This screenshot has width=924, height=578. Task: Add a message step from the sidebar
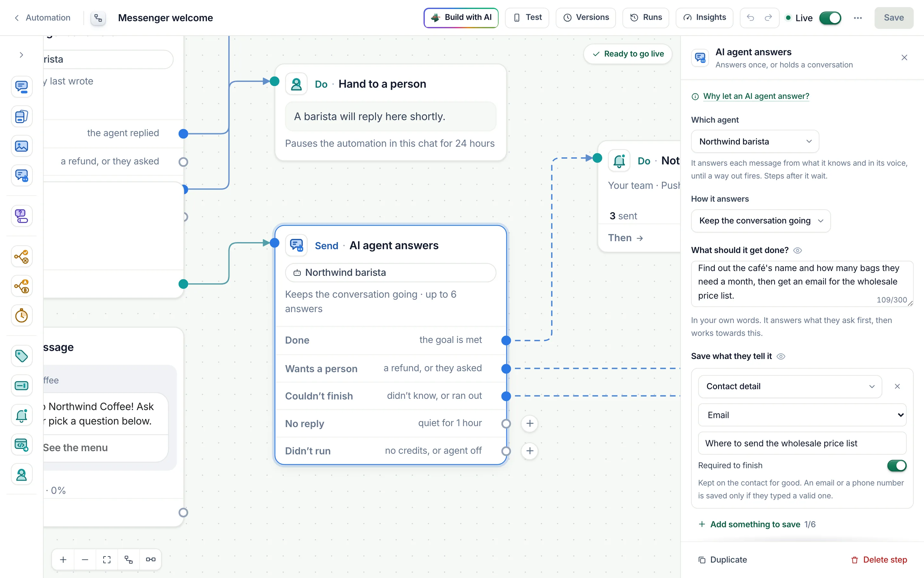tap(21, 87)
